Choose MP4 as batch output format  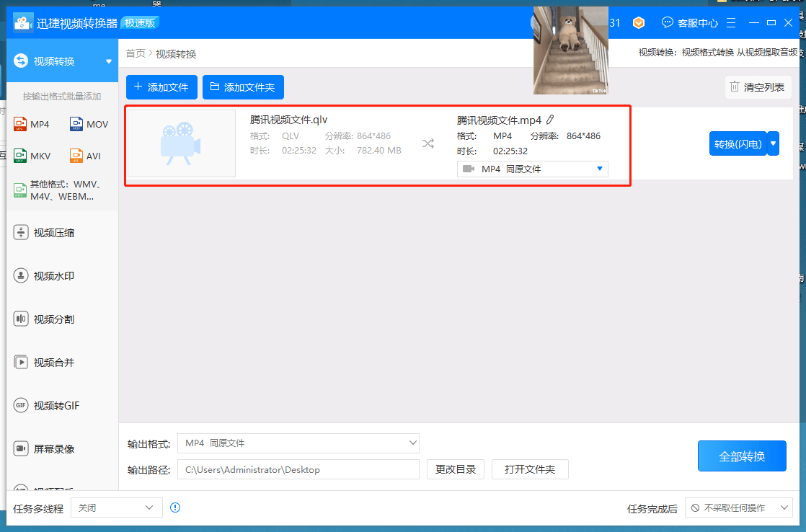32,123
